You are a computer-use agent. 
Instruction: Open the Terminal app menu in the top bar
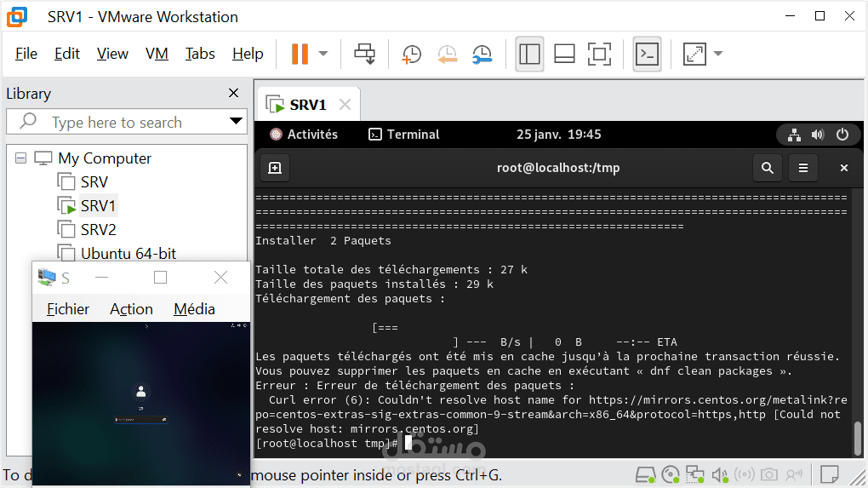point(403,135)
